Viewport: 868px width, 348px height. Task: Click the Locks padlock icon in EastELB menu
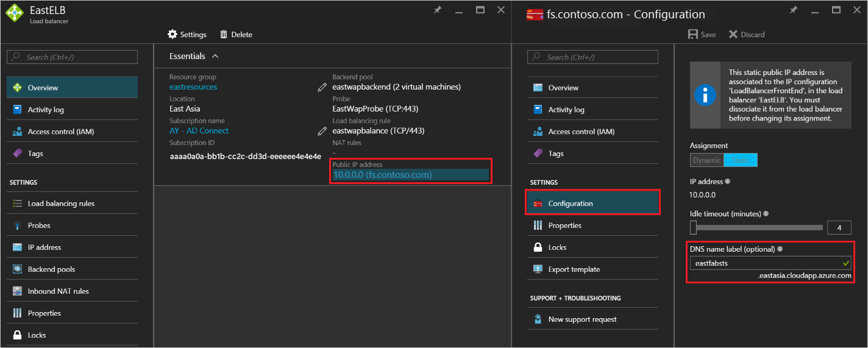point(17,335)
